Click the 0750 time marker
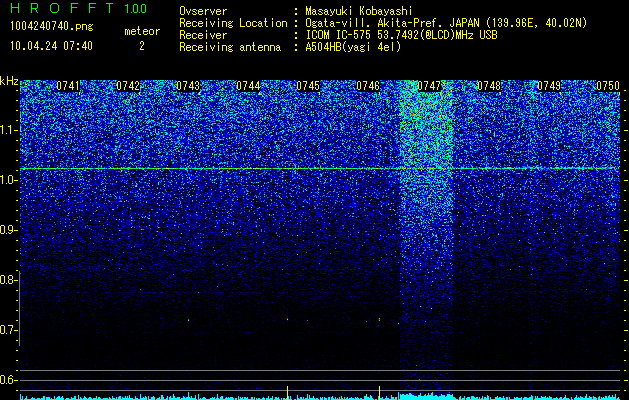This screenshot has height=400, width=629. click(608, 86)
